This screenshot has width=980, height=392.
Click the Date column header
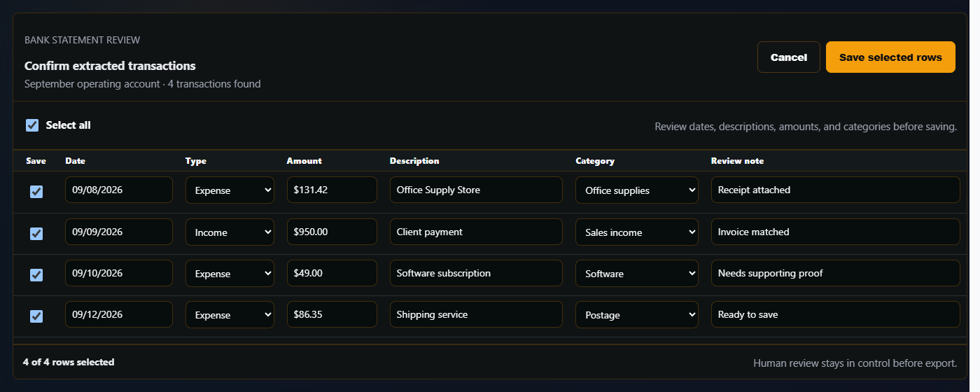pyautogui.click(x=75, y=161)
